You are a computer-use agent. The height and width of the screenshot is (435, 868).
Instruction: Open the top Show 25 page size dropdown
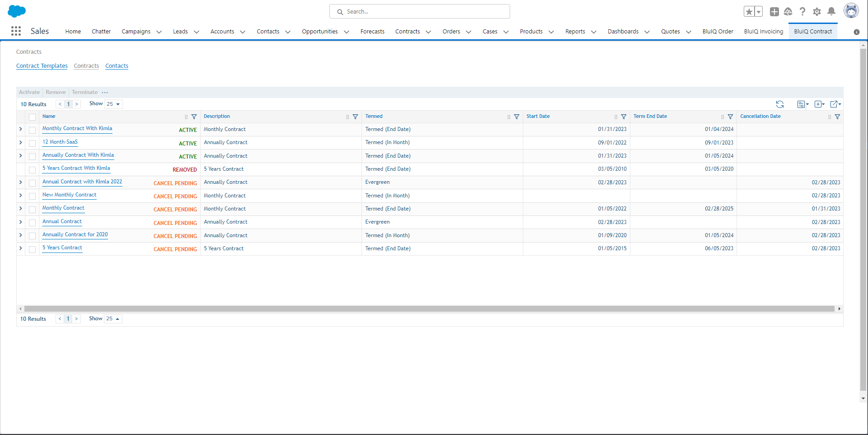[x=113, y=104]
